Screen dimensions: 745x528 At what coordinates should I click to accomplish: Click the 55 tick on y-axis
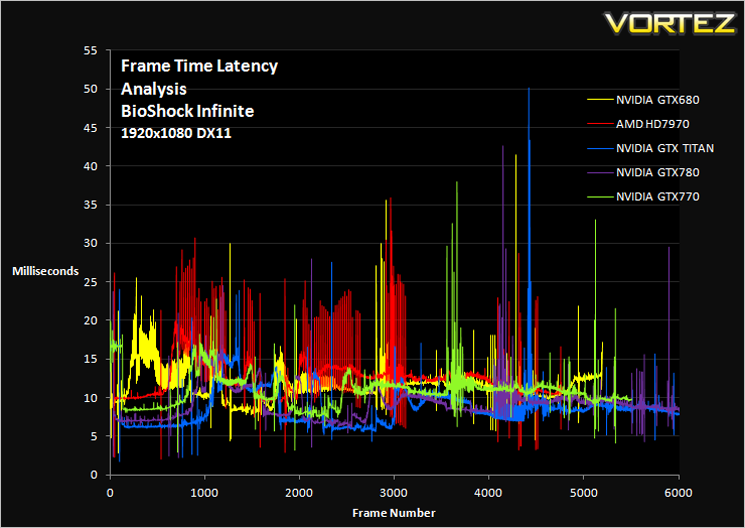pos(90,50)
